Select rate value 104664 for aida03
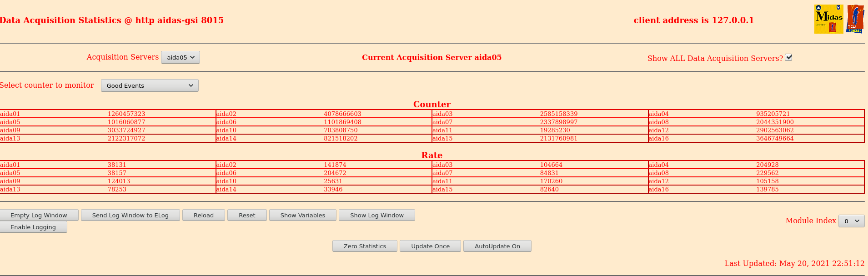The height and width of the screenshot is (276, 868). 551,165
